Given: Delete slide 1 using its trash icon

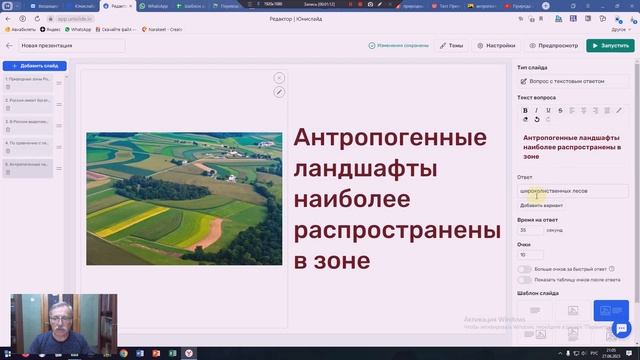Looking at the screenshot, I should click(8, 87).
